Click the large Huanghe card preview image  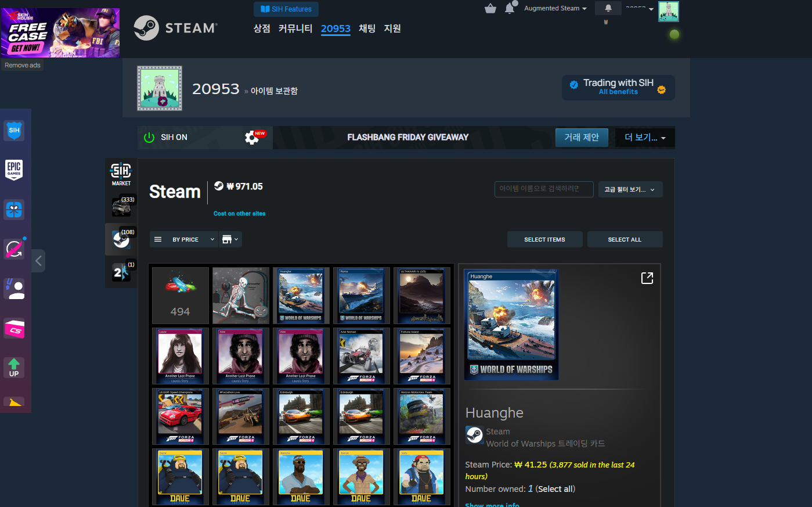pos(511,325)
